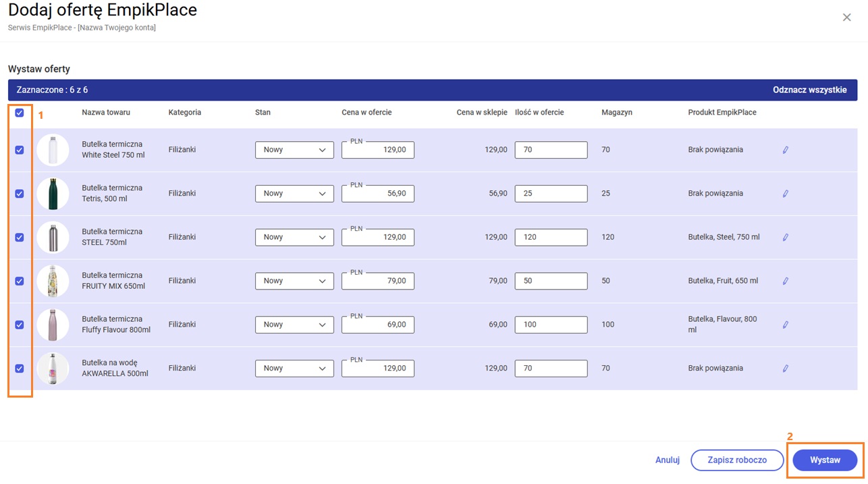Edit EmpikPlace product link for White Steel 750 ml
Viewport: 868px width, 484px height.
point(785,150)
